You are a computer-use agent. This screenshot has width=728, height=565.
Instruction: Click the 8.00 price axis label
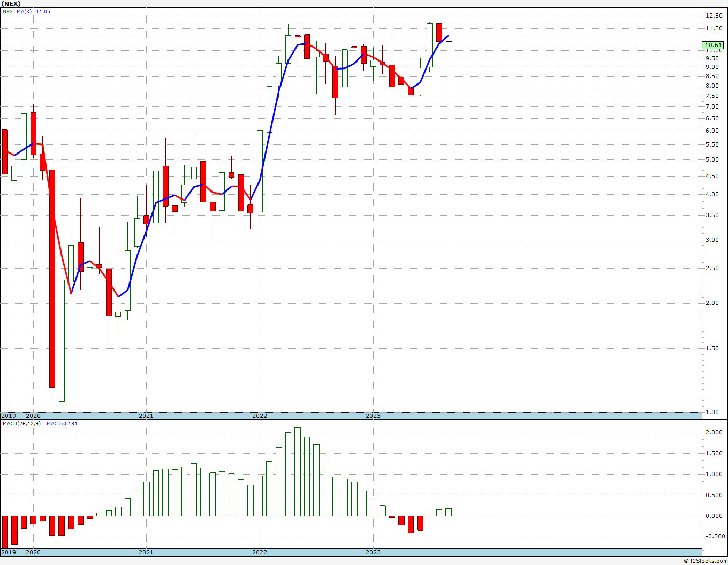(712, 86)
